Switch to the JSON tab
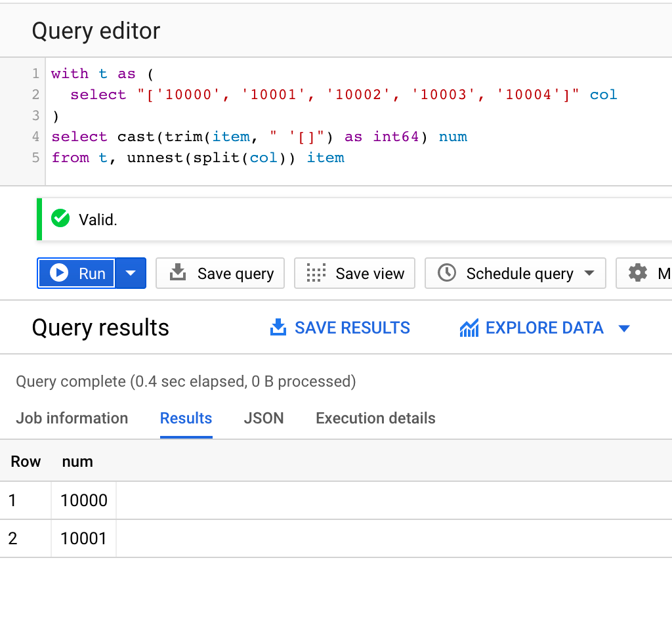The image size is (672, 625). coord(264,418)
